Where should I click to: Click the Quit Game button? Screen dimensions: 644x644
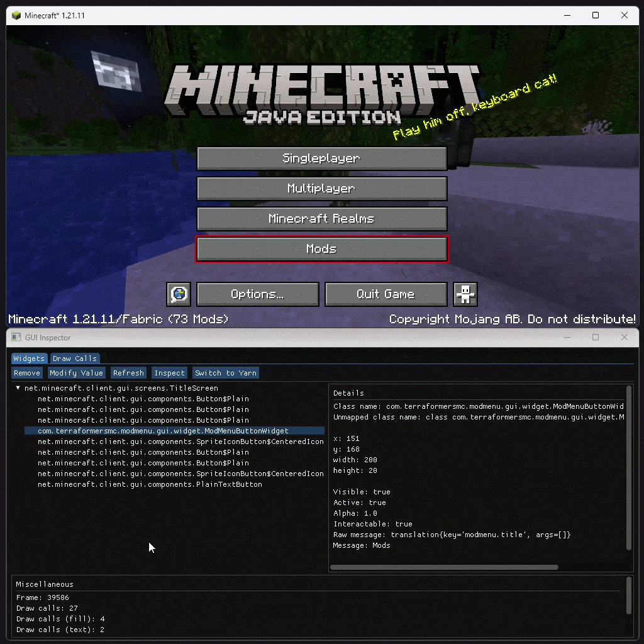pyautogui.click(x=386, y=294)
